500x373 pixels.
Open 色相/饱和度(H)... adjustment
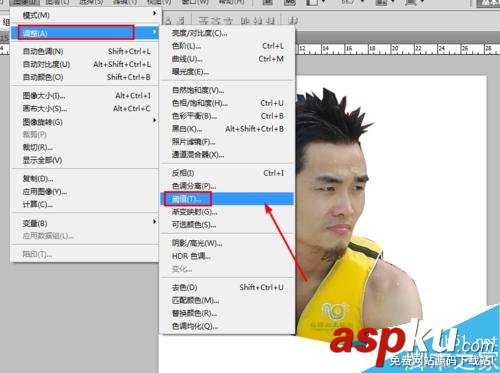(227, 103)
